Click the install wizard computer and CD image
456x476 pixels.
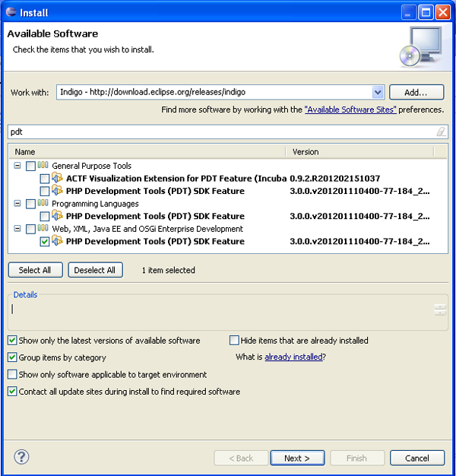(x=420, y=46)
